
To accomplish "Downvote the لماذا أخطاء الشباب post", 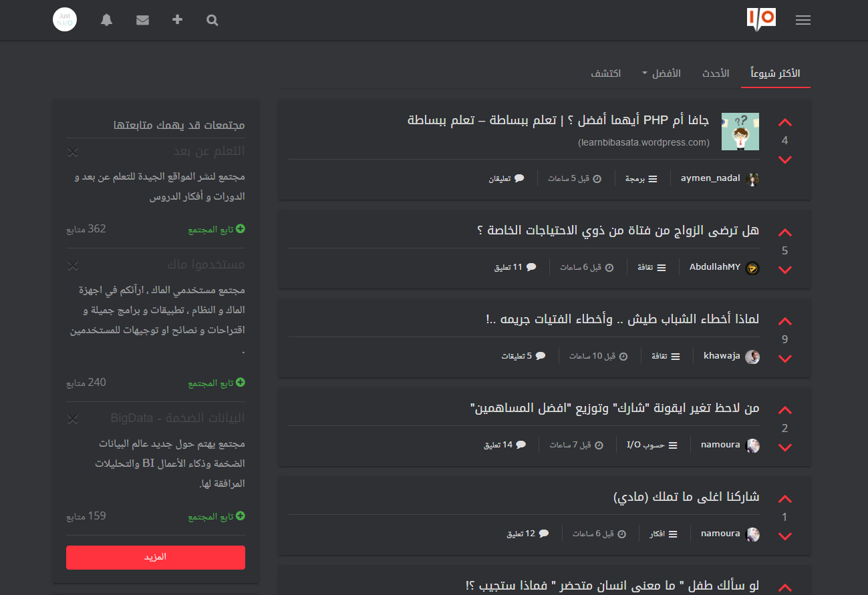I will pyautogui.click(x=784, y=359).
